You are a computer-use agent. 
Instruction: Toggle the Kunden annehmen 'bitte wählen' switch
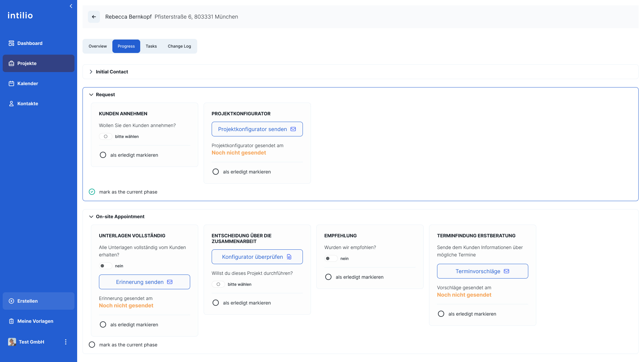pyautogui.click(x=106, y=136)
